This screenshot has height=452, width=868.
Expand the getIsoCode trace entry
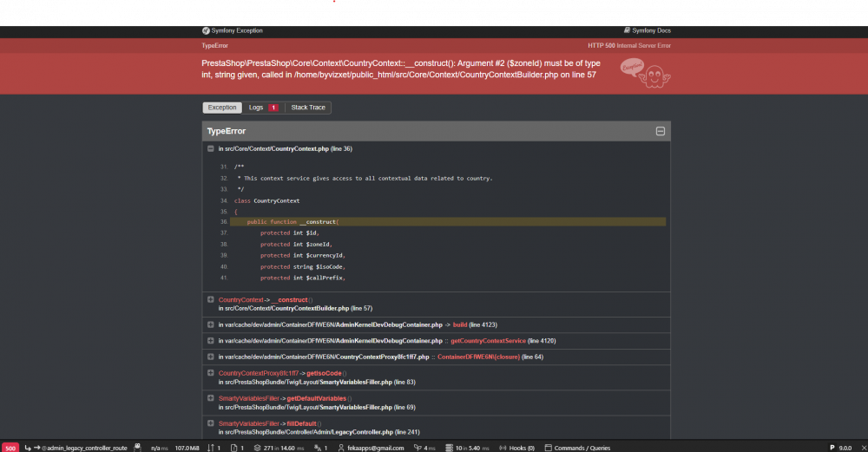coord(210,373)
